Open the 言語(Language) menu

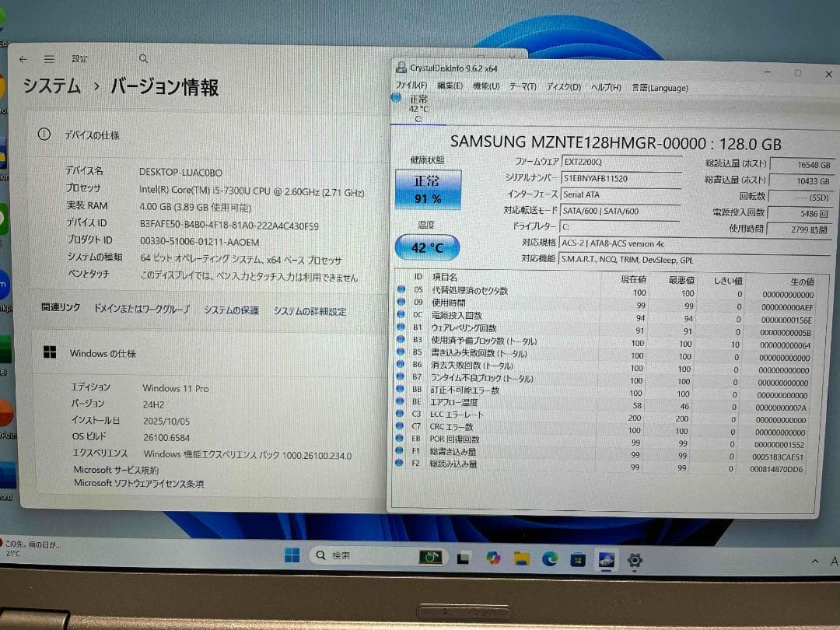tap(660, 88)
